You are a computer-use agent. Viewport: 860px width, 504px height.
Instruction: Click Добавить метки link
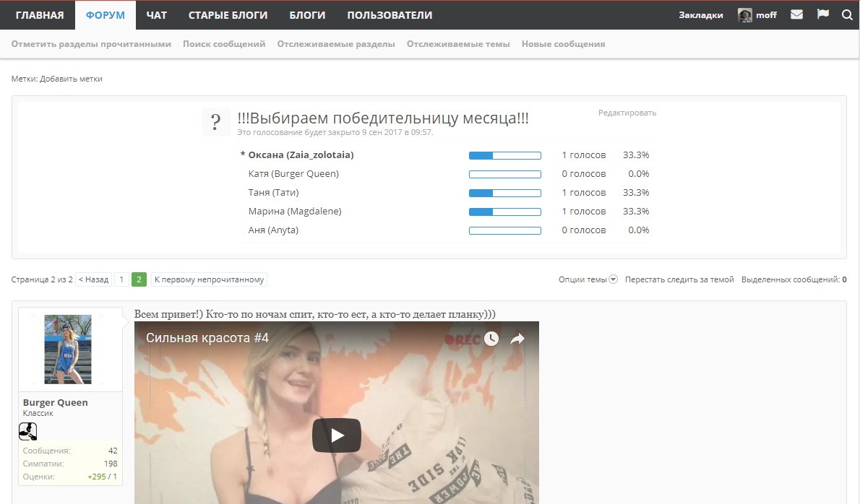[71, 79]
